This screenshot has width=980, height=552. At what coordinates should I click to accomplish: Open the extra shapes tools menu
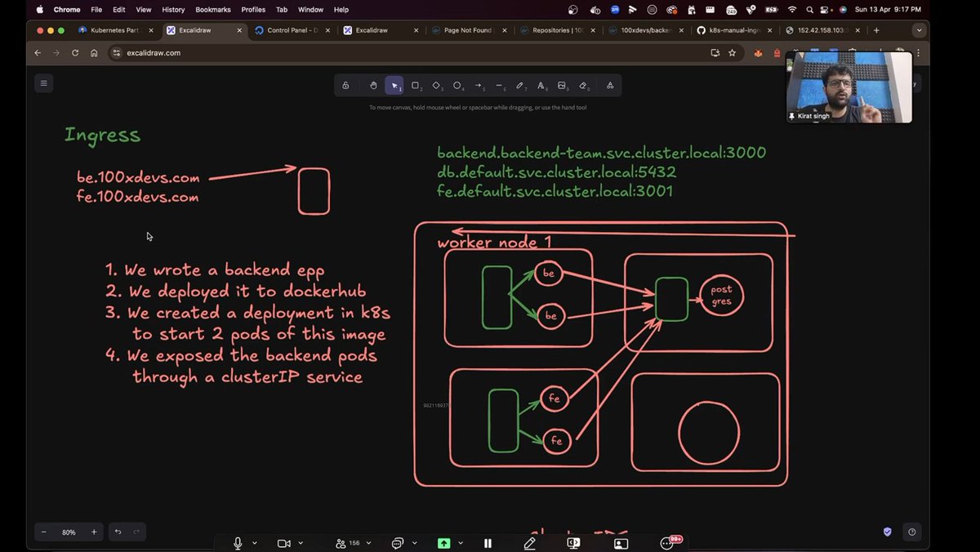pos(610,85)
